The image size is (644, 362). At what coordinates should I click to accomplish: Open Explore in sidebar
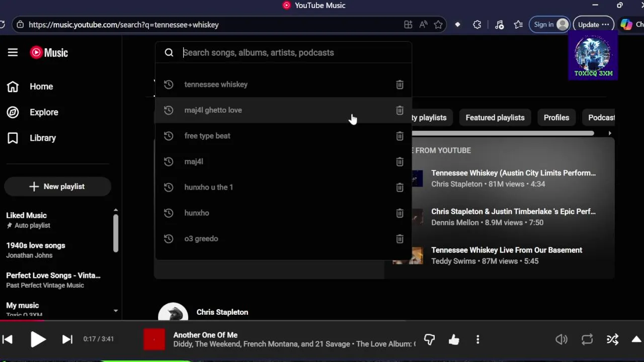33,112
